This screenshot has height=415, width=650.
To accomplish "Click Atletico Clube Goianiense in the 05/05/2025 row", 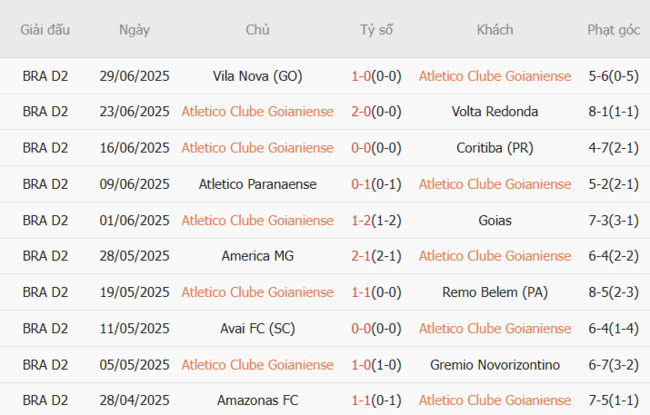I will click(257, 364).
